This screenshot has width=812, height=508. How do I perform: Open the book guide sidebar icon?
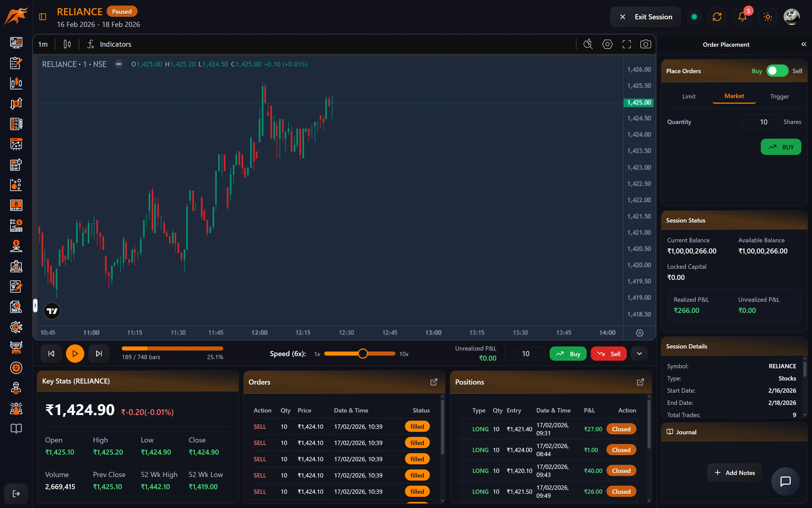click(16, 429)
